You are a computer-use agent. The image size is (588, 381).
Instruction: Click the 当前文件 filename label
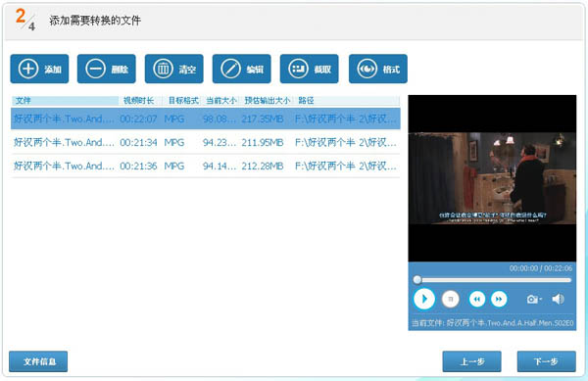tap(492, 323)
